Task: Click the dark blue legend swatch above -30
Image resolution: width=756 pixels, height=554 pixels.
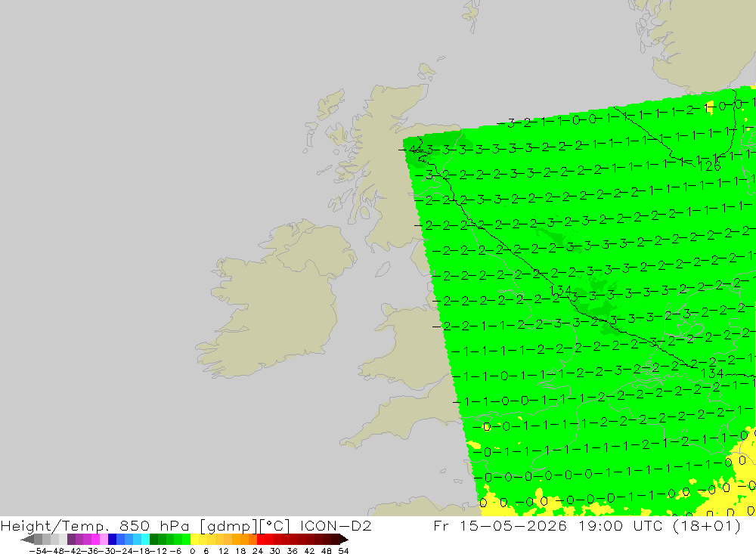Action: click(x=113, y=539)
